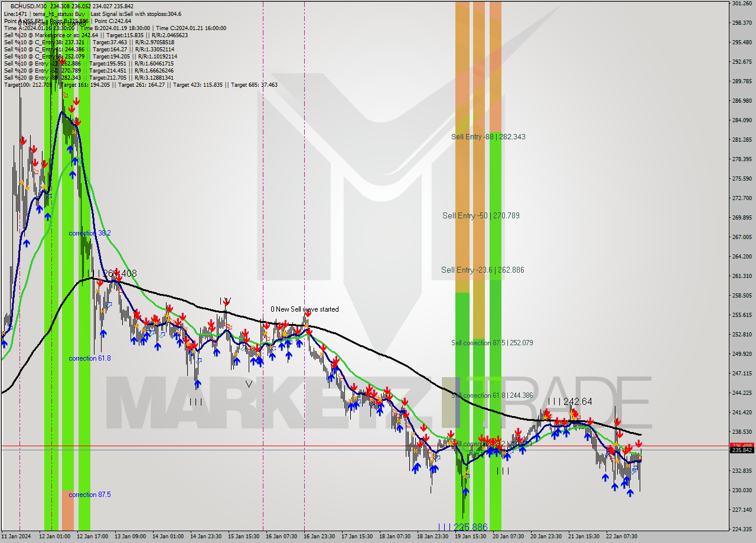Click the 301.260 price axis label

point(742,4)
